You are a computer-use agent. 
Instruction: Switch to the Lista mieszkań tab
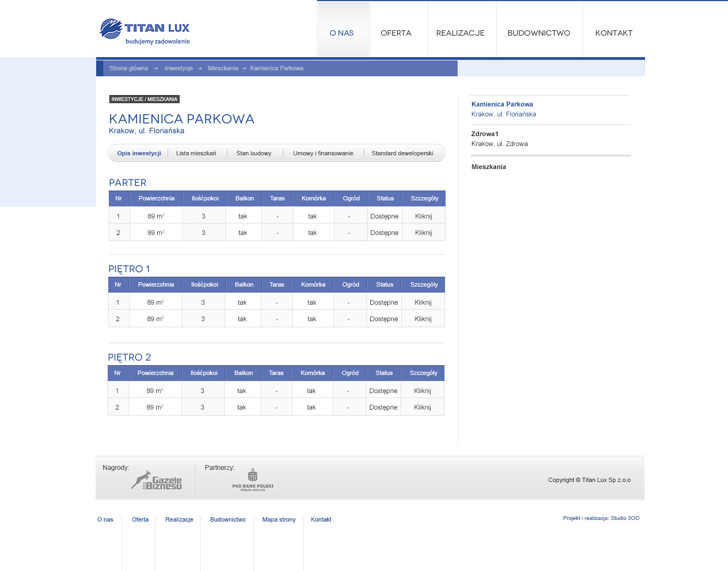tap(196, 153)
